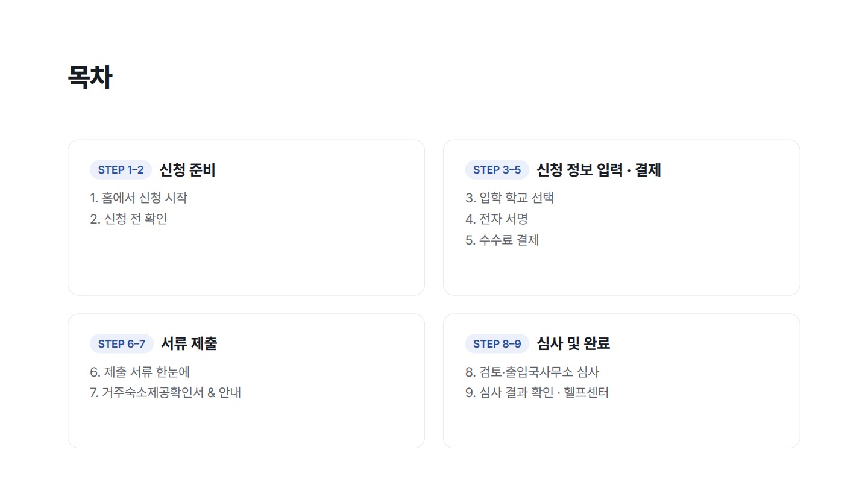Go to item 1. 홈에서 신청 시작
This screenshot has width=868, height=488.
point(139,198)
